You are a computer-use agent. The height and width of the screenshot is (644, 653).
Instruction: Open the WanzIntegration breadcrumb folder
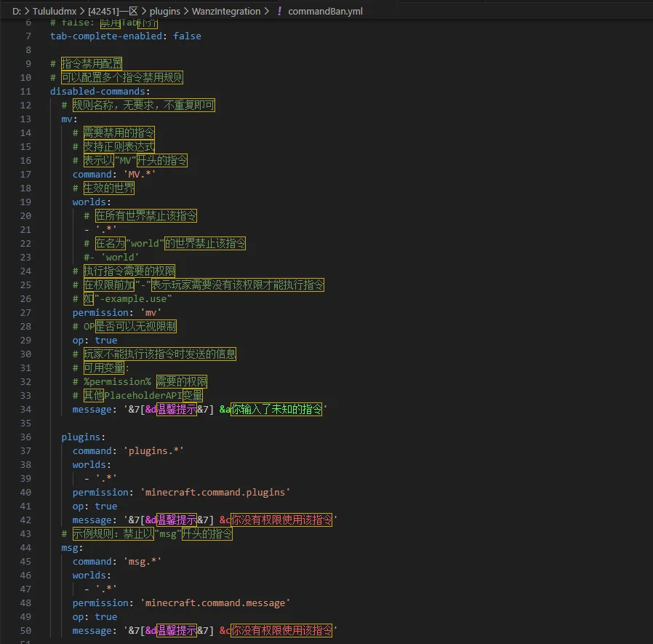226,11
